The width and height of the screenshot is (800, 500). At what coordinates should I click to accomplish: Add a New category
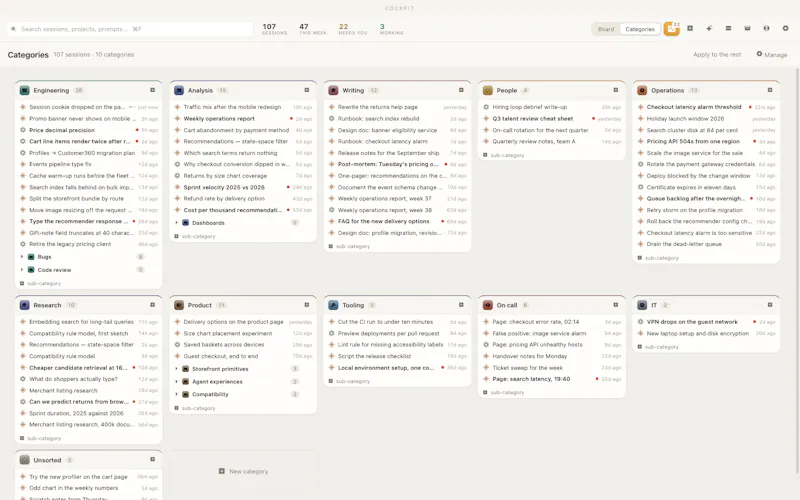tap(243, 471)
